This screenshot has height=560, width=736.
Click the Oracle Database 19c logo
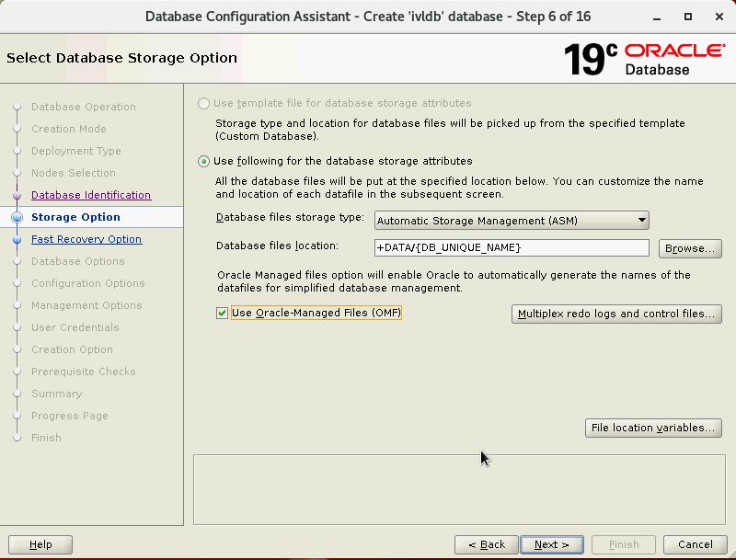pyautogui.click(x=643, y=58)
